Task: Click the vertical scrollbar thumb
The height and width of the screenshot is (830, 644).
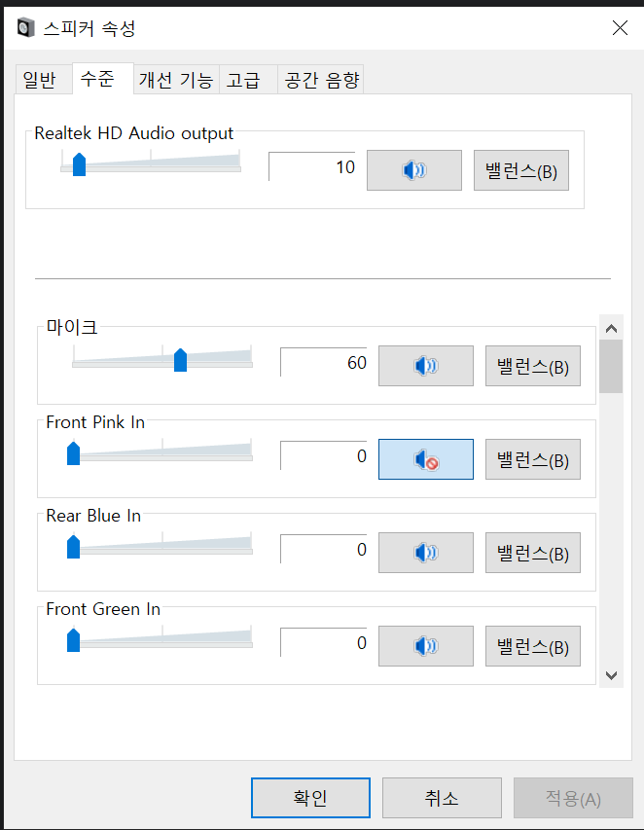Action: tap(611, 366)
